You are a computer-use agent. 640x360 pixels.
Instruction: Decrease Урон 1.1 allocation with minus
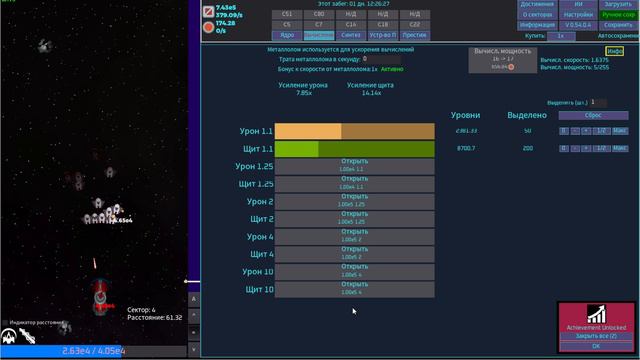[x=575, y=131]
